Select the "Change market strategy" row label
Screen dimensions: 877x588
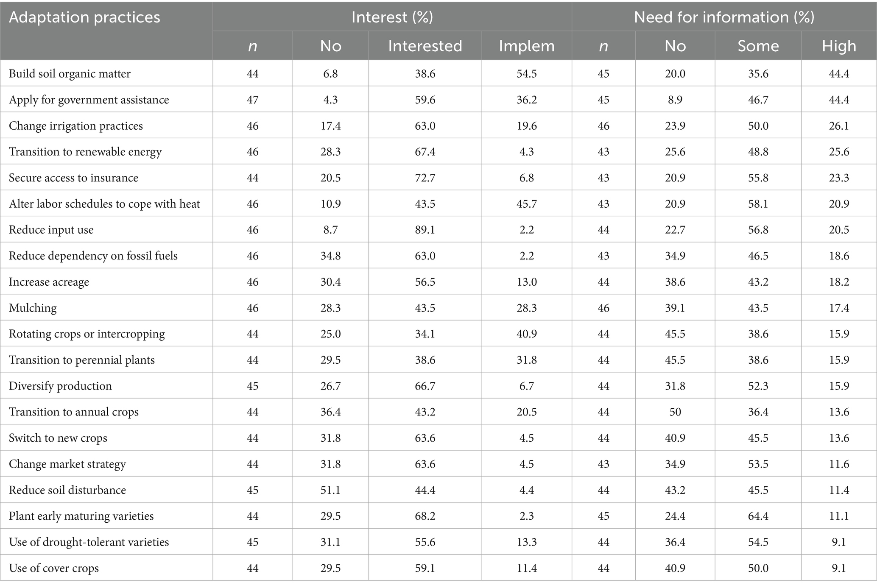point(67,464)
